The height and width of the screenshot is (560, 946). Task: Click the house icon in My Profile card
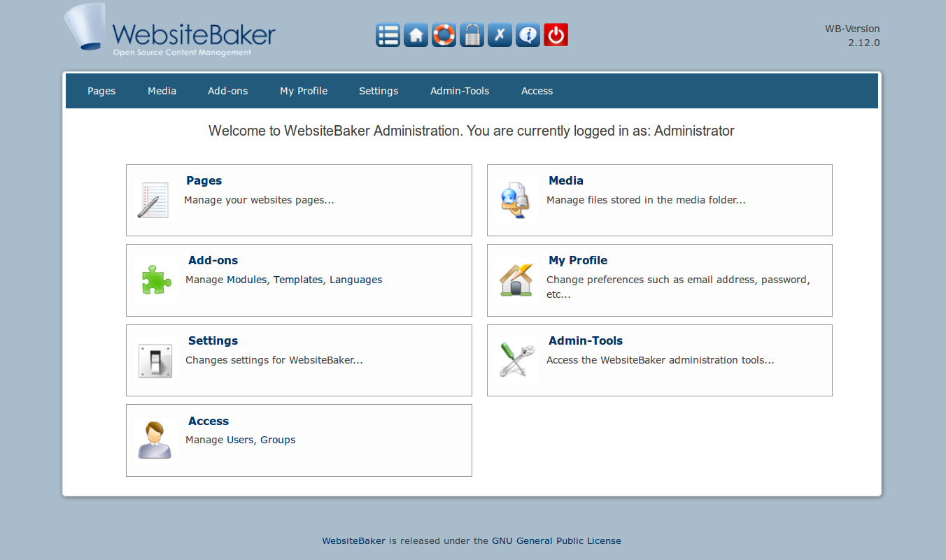516,279
